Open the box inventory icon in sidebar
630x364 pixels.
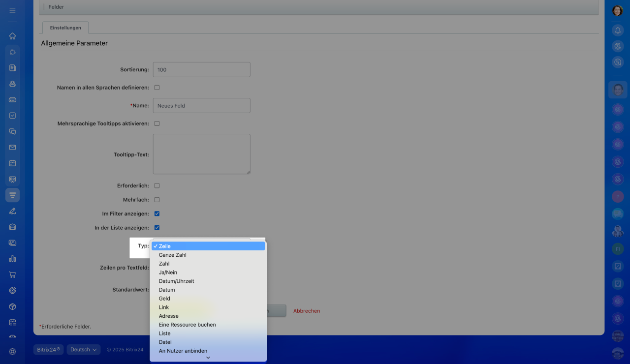pyautogui.click(x=13, y=306)
